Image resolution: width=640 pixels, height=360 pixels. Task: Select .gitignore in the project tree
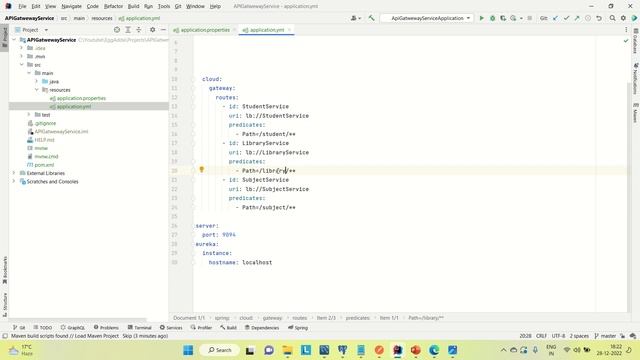(x=45, y=123)
